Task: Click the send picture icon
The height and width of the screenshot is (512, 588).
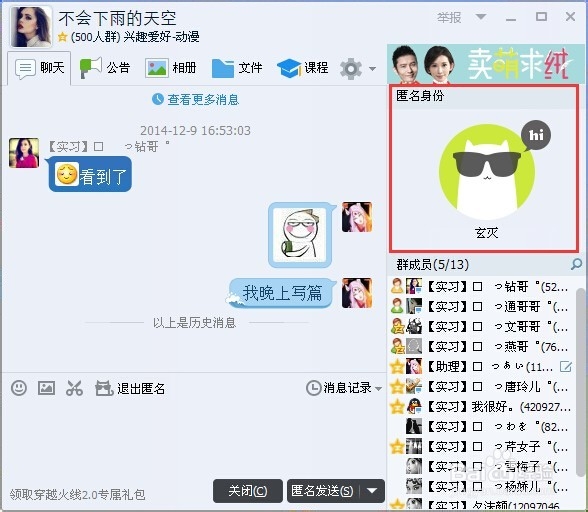Action: (46, 388)
